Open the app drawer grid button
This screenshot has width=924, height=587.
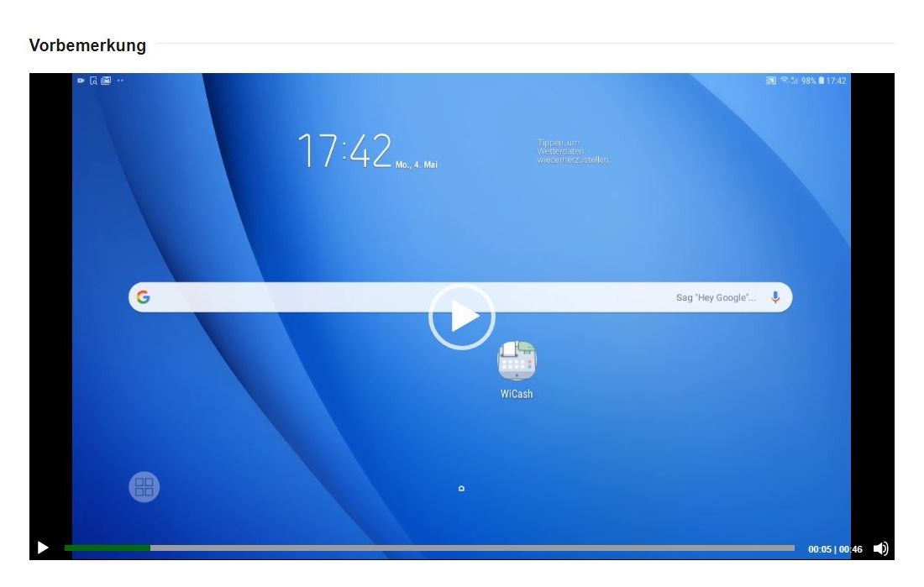(144, 487)
